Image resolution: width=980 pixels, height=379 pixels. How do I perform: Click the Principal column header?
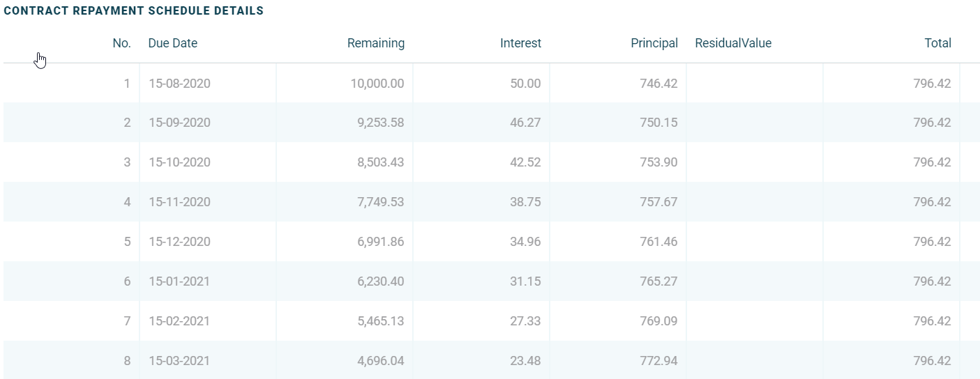point(654,43)
